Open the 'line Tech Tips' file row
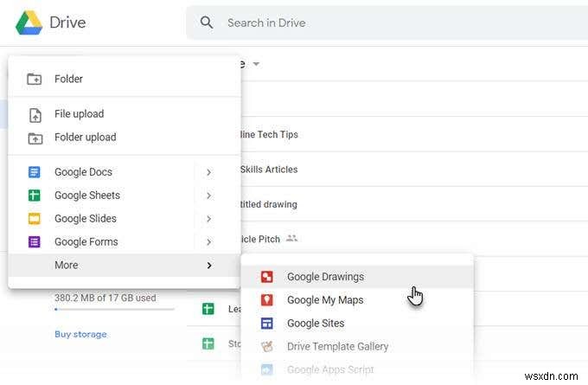588x385 pixels. click(414, 134)
